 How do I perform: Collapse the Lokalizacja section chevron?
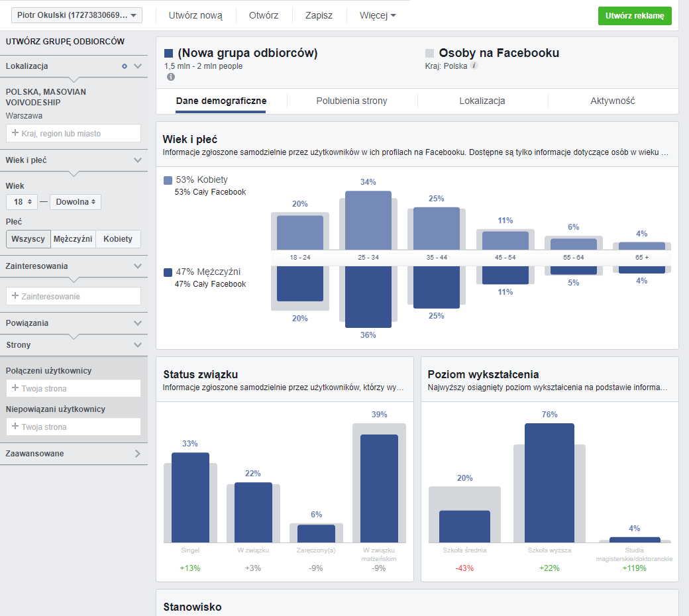(137, 66)
